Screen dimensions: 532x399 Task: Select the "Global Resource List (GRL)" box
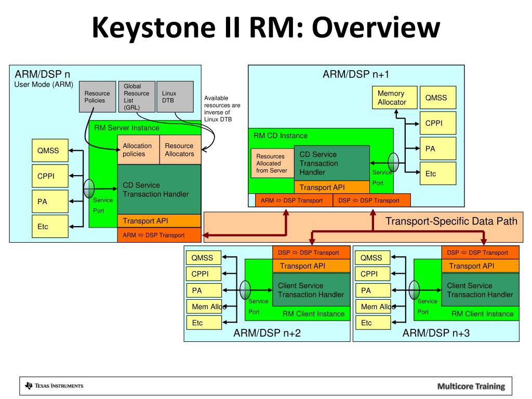[137, 97]
